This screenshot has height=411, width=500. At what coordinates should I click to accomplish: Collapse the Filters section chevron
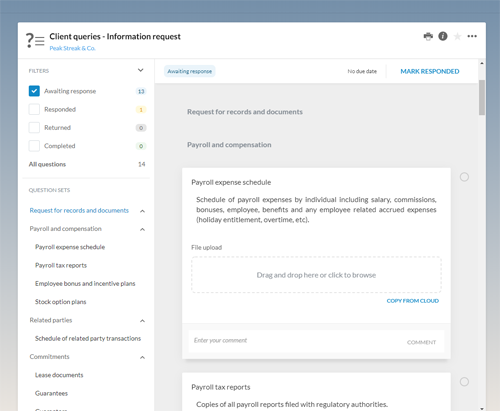click(141, 70)
